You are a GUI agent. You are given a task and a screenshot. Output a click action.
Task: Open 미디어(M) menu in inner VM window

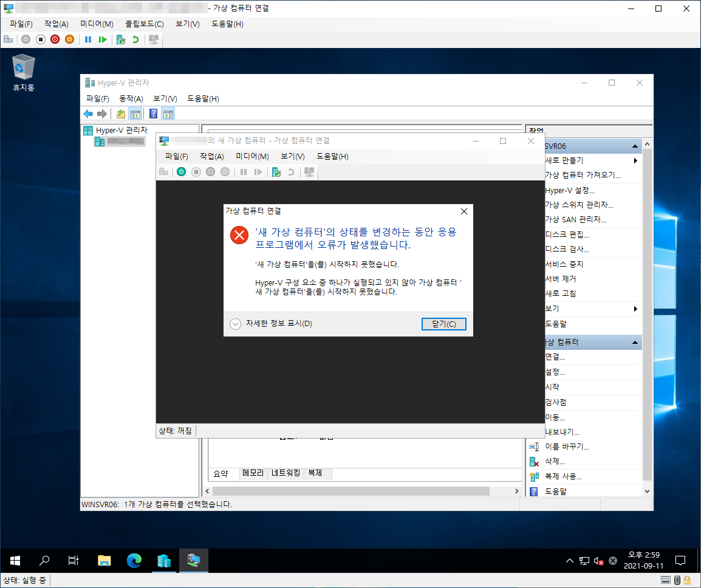click(x=252, y=157)
